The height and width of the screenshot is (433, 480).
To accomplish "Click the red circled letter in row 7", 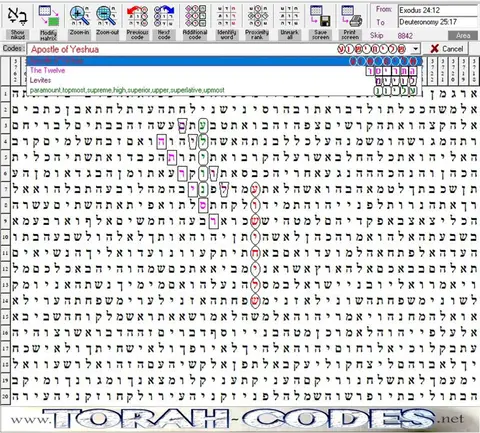I will pyautogui.click(x=255, y=190).
